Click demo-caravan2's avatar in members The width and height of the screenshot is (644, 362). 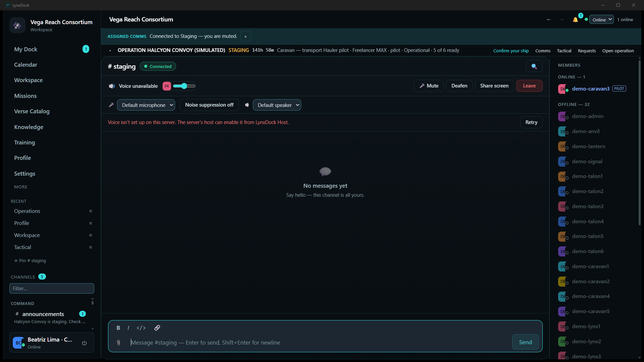point(562,282)
